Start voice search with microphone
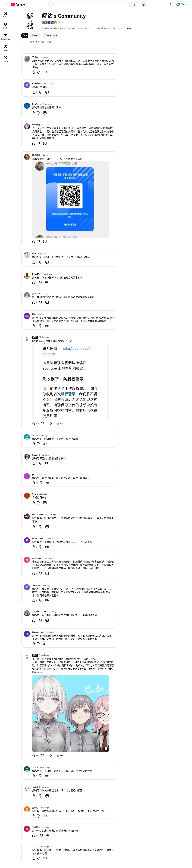Screen dimensions: 192x868 pyautogui.click(x=144, y=4)
